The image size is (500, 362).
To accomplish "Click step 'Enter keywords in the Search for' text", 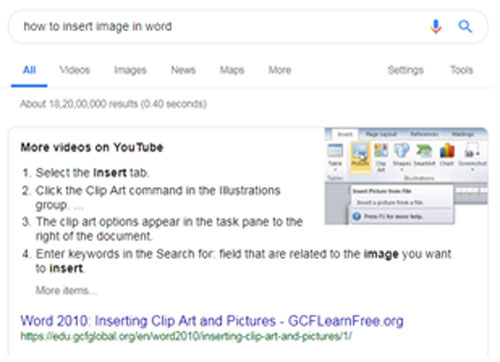I will pos(244,261).
